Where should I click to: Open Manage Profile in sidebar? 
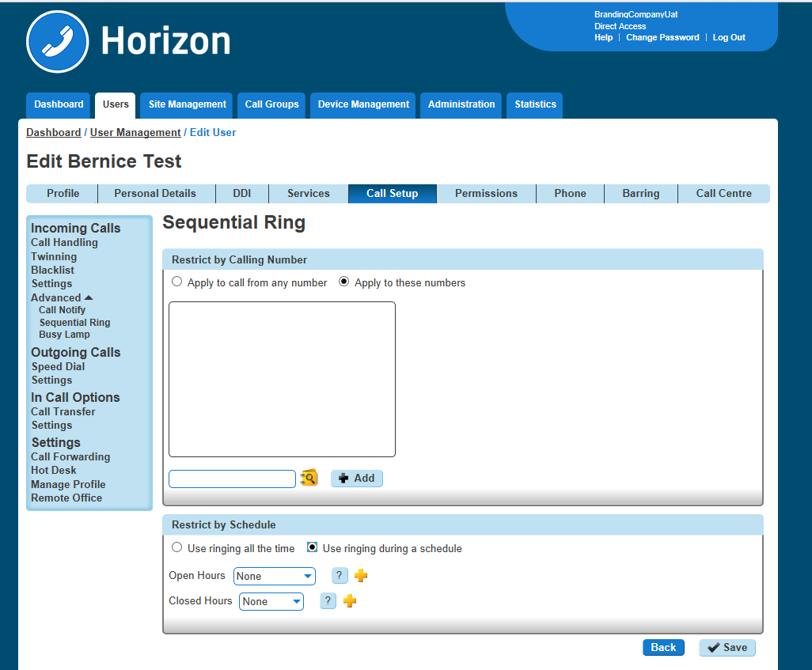pyautogui.click(x=68, y=485)
